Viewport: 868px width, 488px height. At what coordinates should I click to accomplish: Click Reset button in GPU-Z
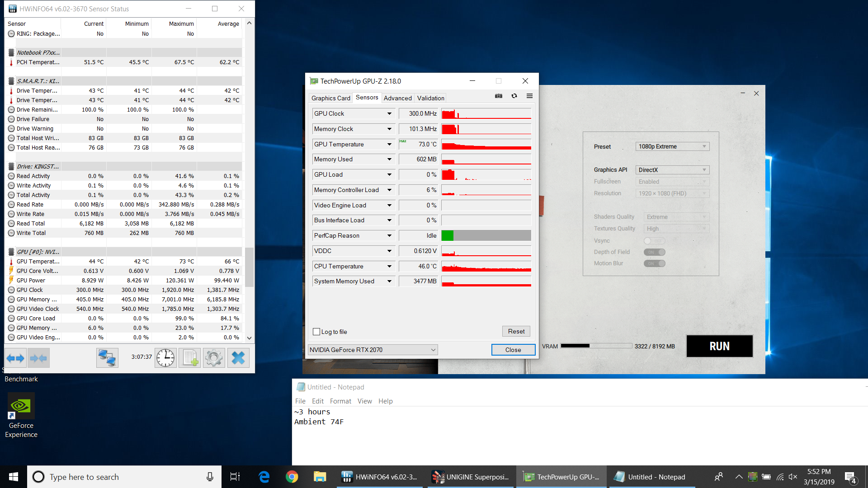(x=516, y=331)
